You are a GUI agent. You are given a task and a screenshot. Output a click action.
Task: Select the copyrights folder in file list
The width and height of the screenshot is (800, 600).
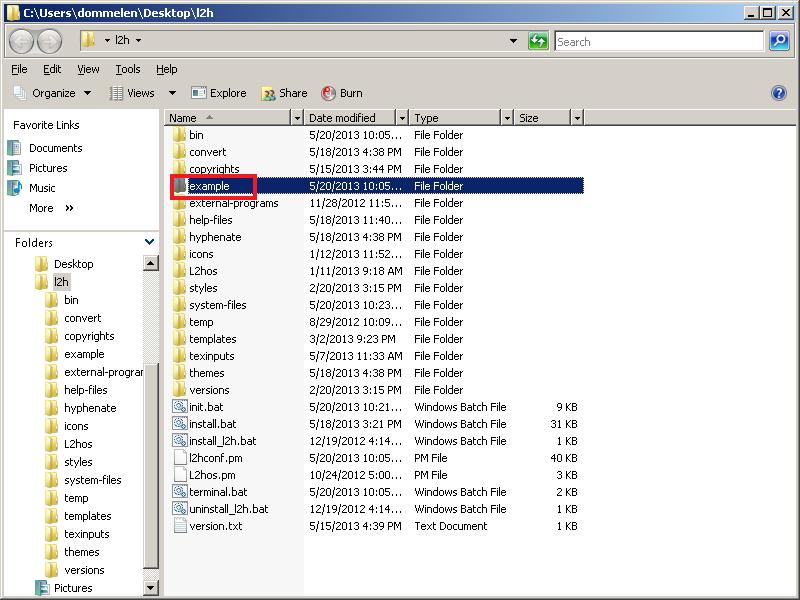[214, 169]
